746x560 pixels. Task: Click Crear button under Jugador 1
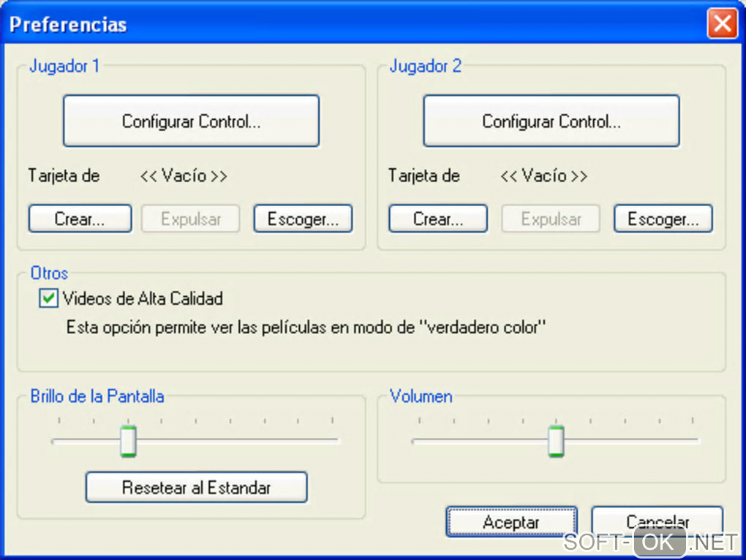tap(80, 219)
